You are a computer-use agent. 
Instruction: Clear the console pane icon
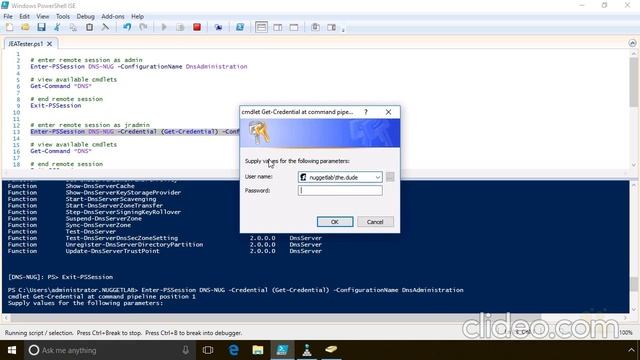pyautogui.click(x=105, y=27)
